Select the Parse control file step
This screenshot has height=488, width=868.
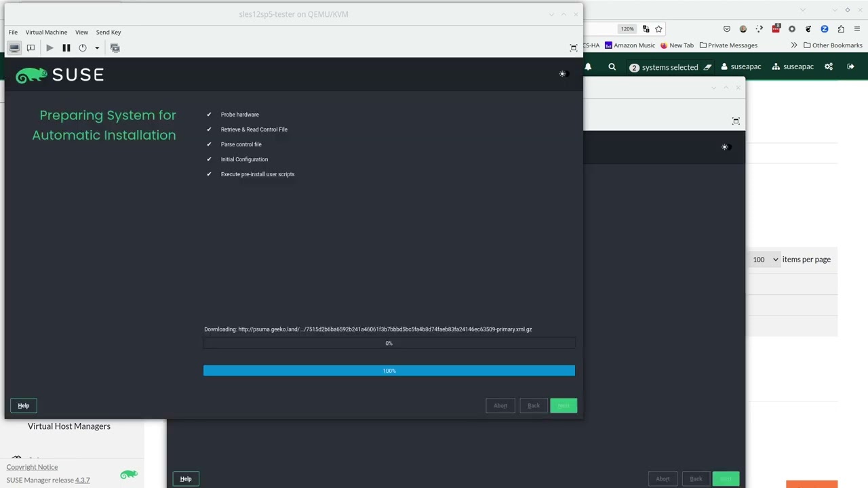point(241,144)
